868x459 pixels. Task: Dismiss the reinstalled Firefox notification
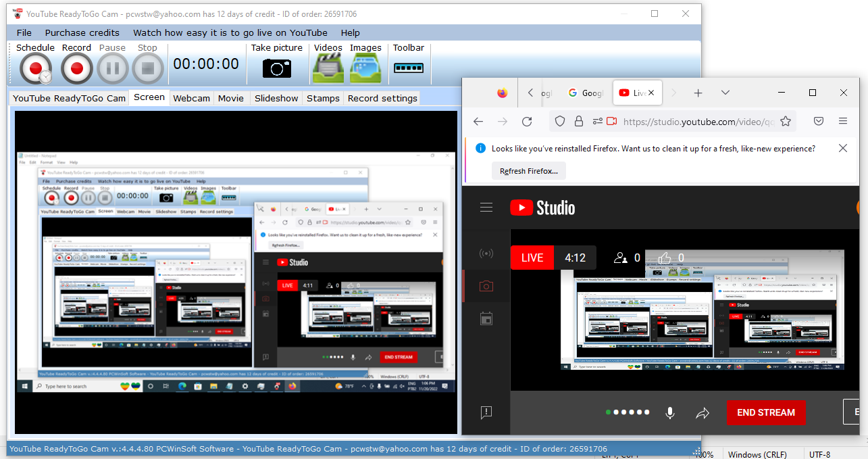(x=843, y=148)
